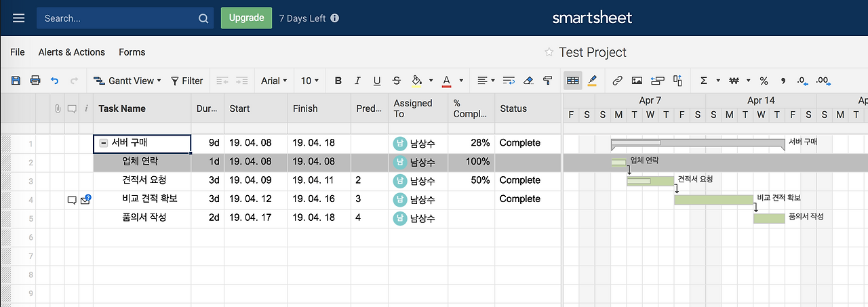This screenshot has height=307, width=868.
Task: Select the Format Painter icon
Action: click(548, 81)
